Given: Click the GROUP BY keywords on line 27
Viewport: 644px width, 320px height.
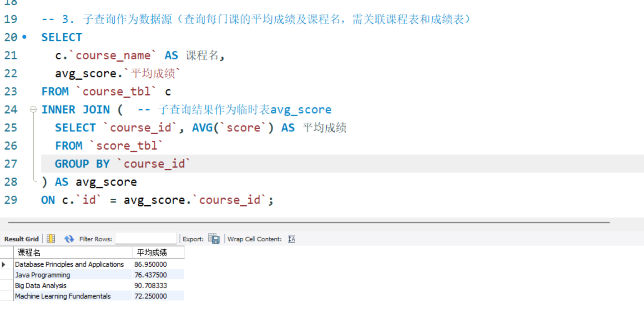Looking at the screenshot, I should tap(82, 164).
